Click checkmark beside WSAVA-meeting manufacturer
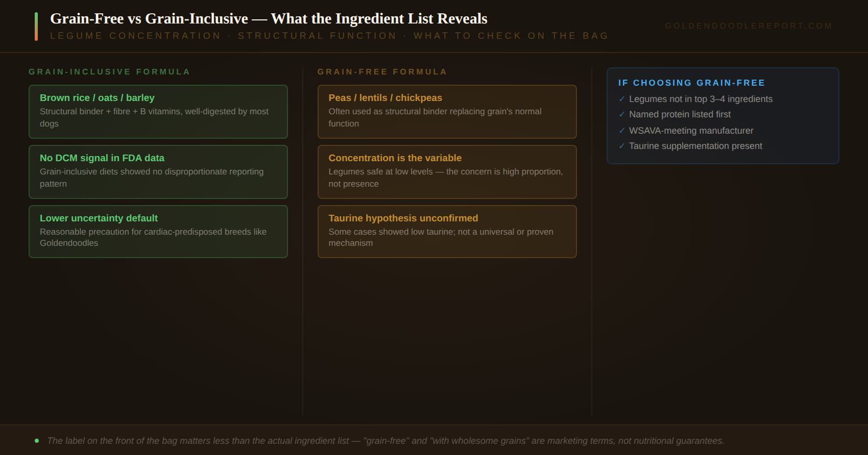 621,131
